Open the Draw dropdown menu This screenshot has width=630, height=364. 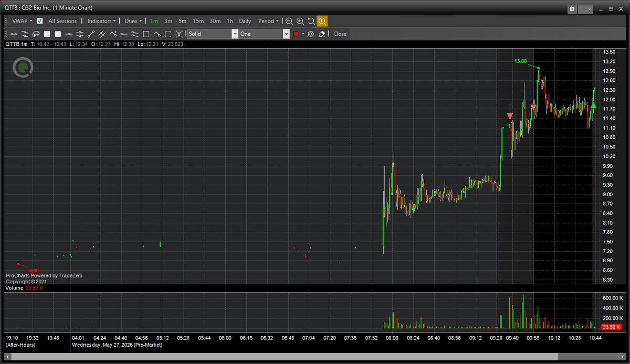coord(133,21)
